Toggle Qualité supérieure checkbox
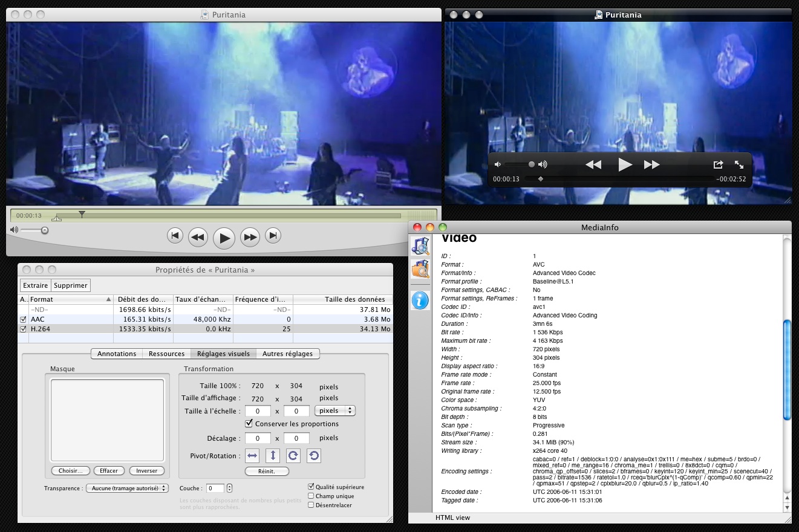The image size is (799, 532). tap(311, 487)
